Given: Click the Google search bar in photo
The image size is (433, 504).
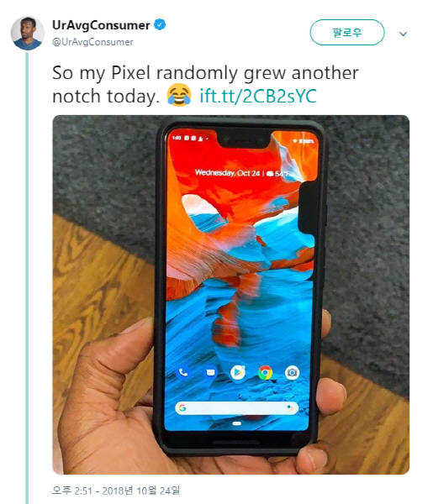Looking at the screenshot, I should tap(237, 408).
